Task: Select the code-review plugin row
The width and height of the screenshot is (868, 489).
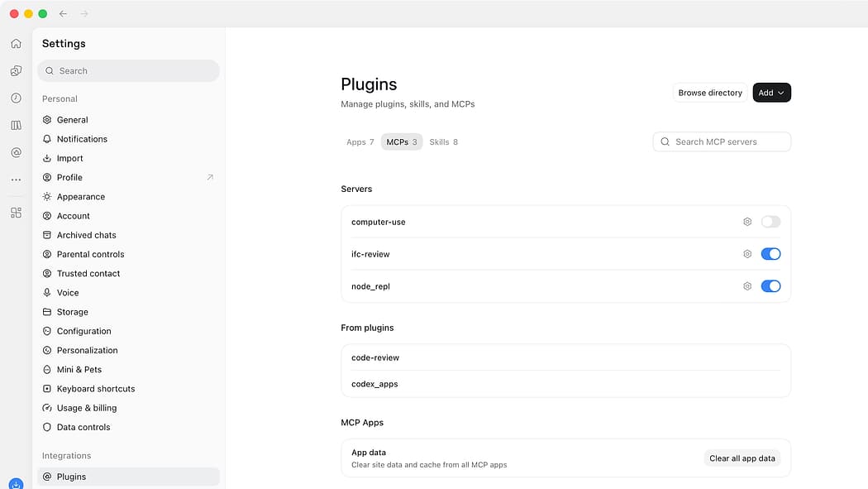Action: tap(565, 357)
